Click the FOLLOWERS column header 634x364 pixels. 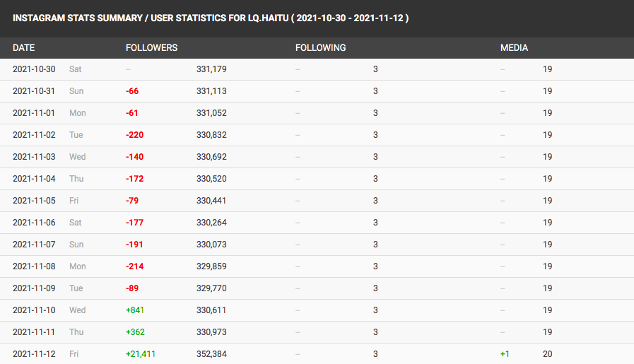(x=152, y=48)
